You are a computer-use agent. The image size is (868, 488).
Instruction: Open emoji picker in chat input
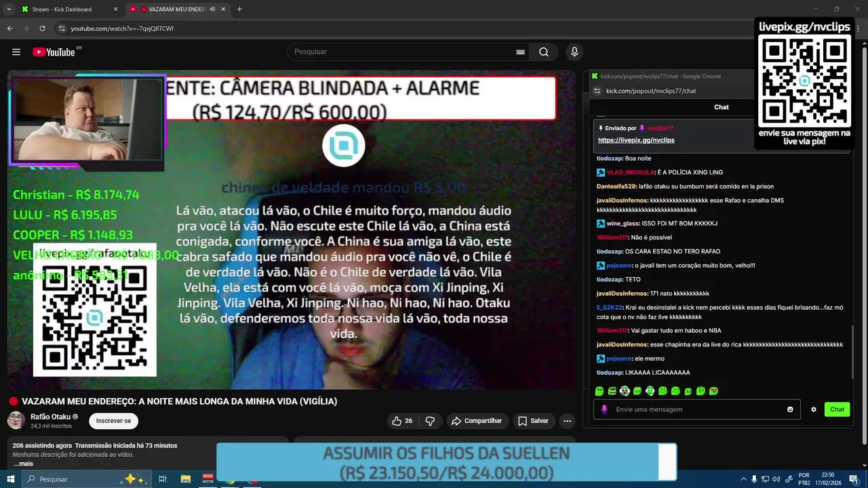click(790, 409)
